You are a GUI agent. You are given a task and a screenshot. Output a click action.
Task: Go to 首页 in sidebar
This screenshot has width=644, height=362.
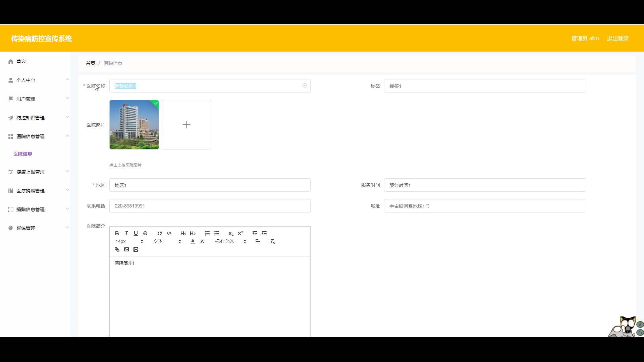coord(21,61)
